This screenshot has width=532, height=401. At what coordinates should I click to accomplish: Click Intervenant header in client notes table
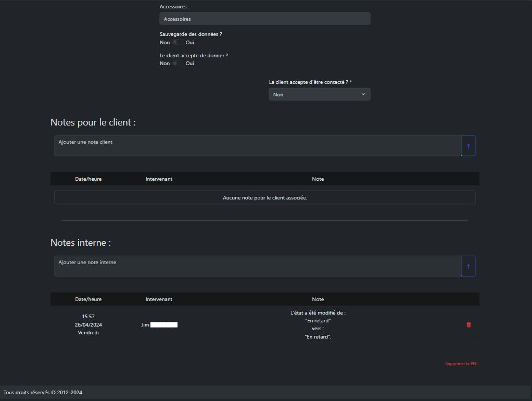point(159,179)
